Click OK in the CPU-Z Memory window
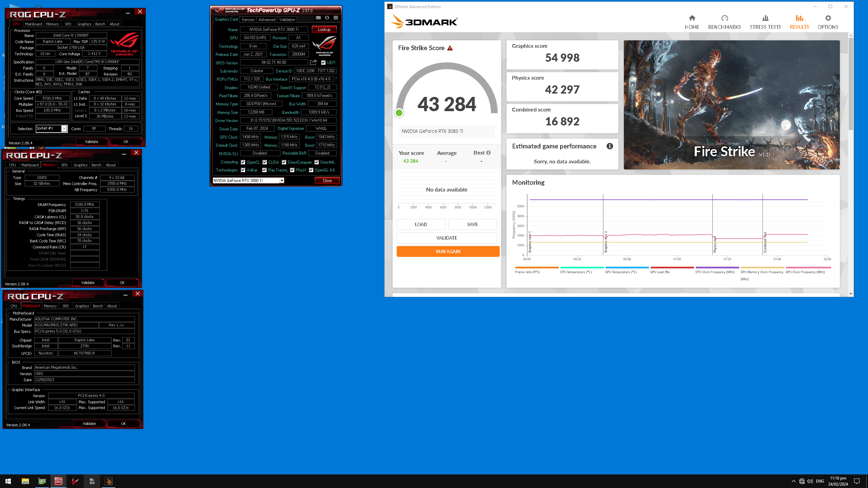Viewport: 868px width, 488px height. [122, 283]
